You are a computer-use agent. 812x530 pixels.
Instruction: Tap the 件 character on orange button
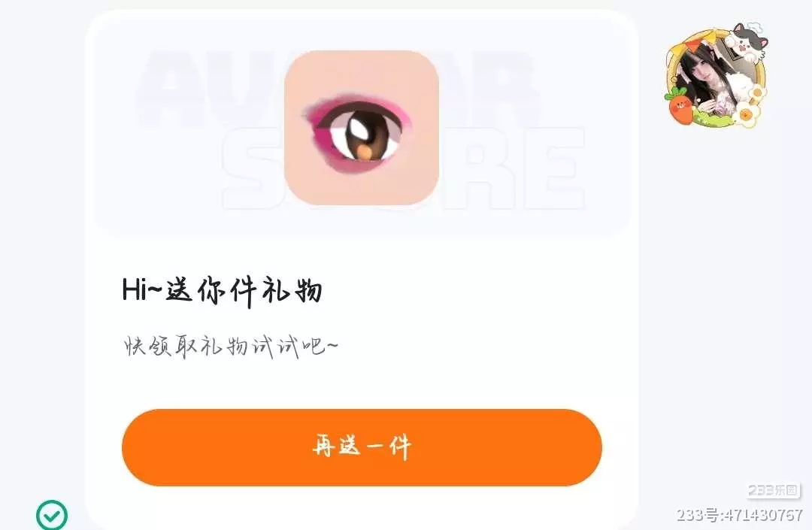click(x=400, y=447)
